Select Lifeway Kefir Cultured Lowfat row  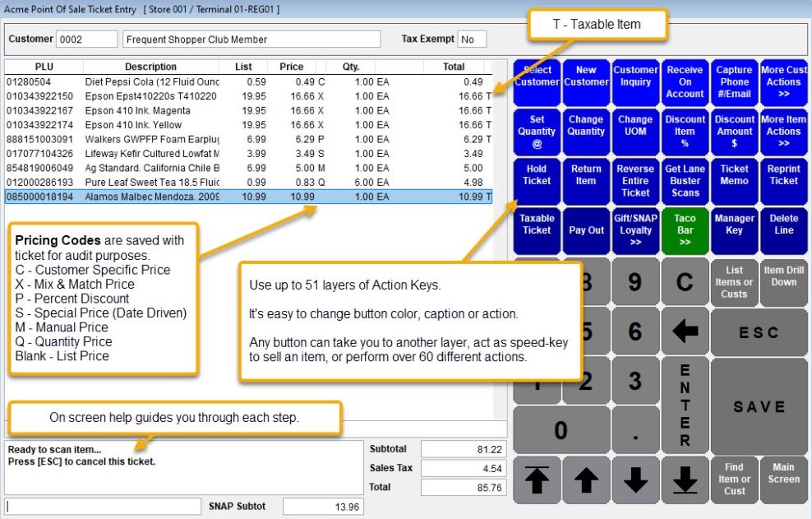click(x=248, y=154)
